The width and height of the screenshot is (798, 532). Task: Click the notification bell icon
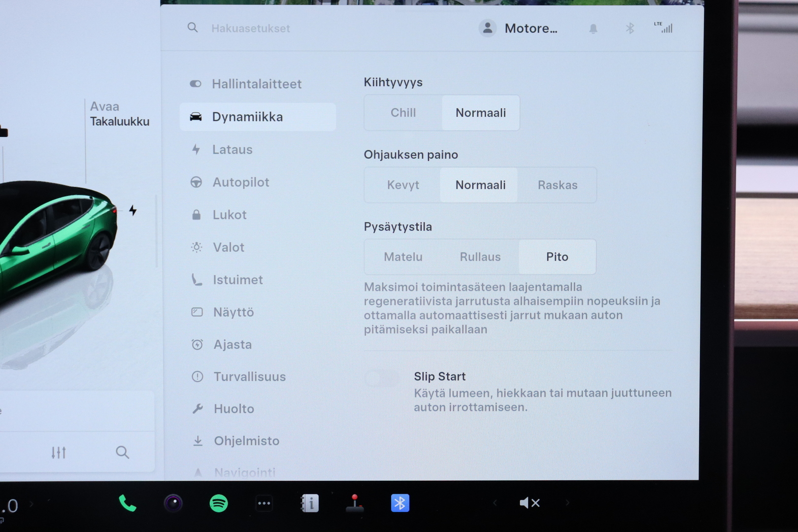pyautogui.click(x=593, y=29)
